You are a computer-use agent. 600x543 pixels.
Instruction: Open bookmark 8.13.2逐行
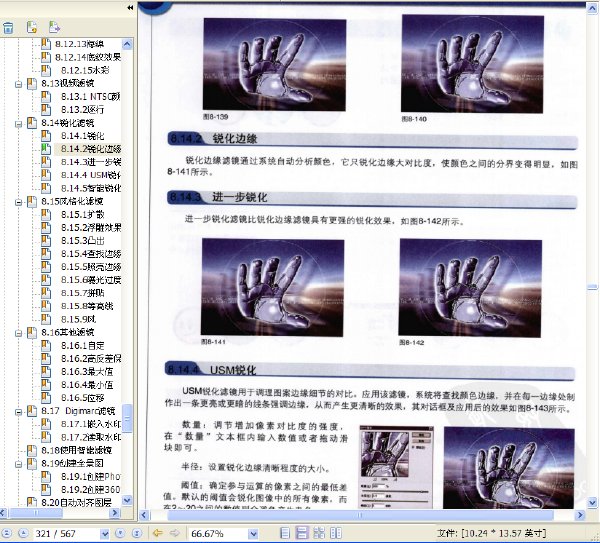[82, 109]
